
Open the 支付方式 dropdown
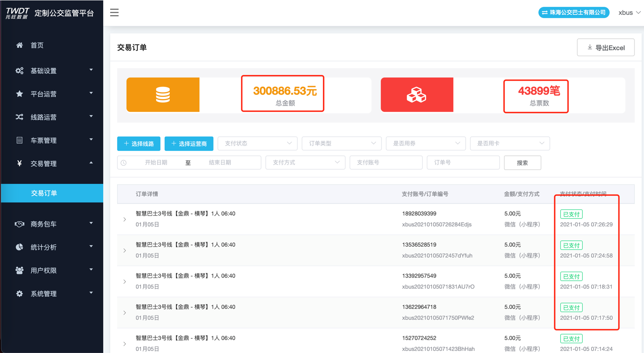click(x=305, y=162)
